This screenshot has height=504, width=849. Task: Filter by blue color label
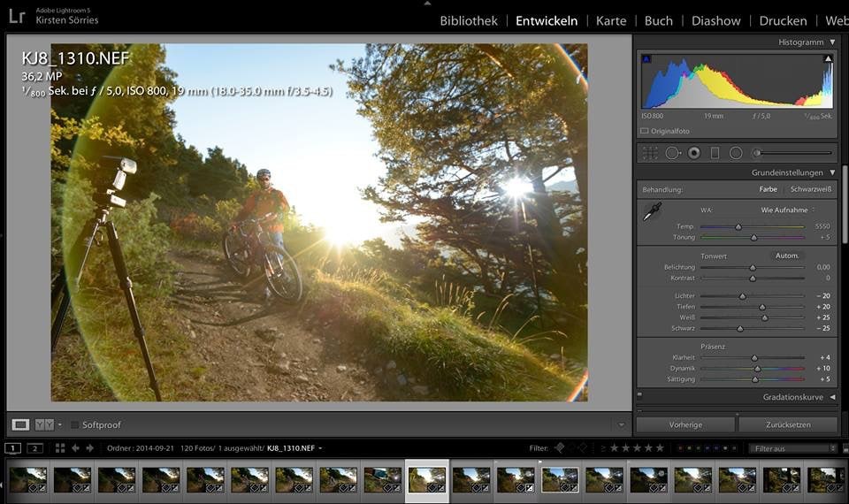pyautogui.click(x=707, y=448)
